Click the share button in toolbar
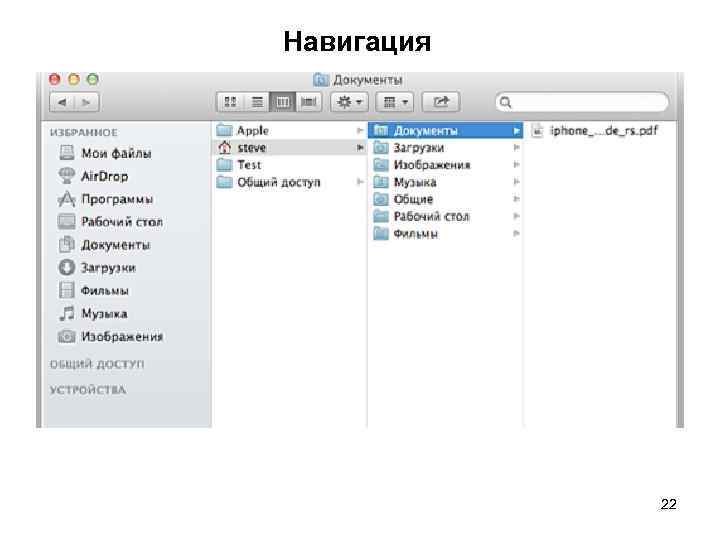This screenshot has width=720, height=540. click(x=440, y=102)
